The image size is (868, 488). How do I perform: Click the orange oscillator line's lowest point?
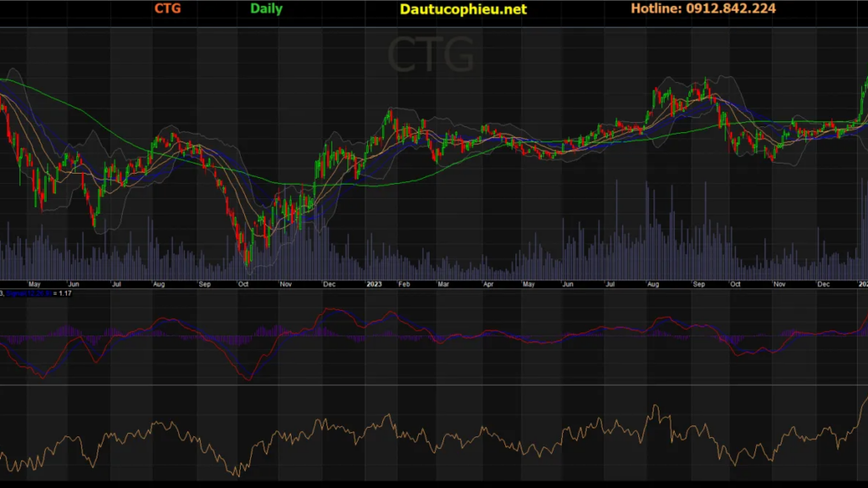[x=238, y=474]
